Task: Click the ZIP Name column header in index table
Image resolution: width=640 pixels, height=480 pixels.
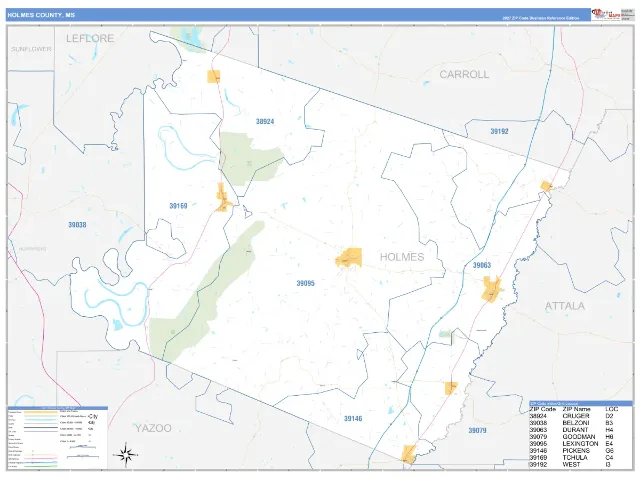Action: click(x=576, y=409)
